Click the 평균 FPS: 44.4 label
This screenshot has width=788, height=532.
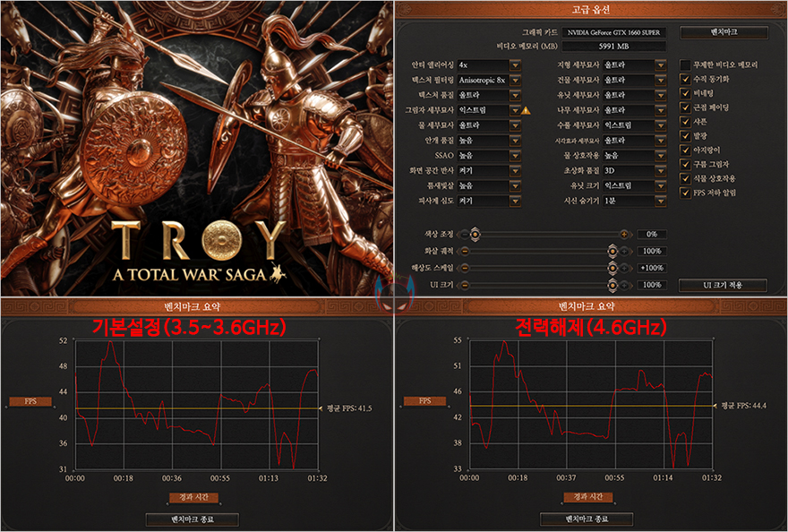click(744, 406)
